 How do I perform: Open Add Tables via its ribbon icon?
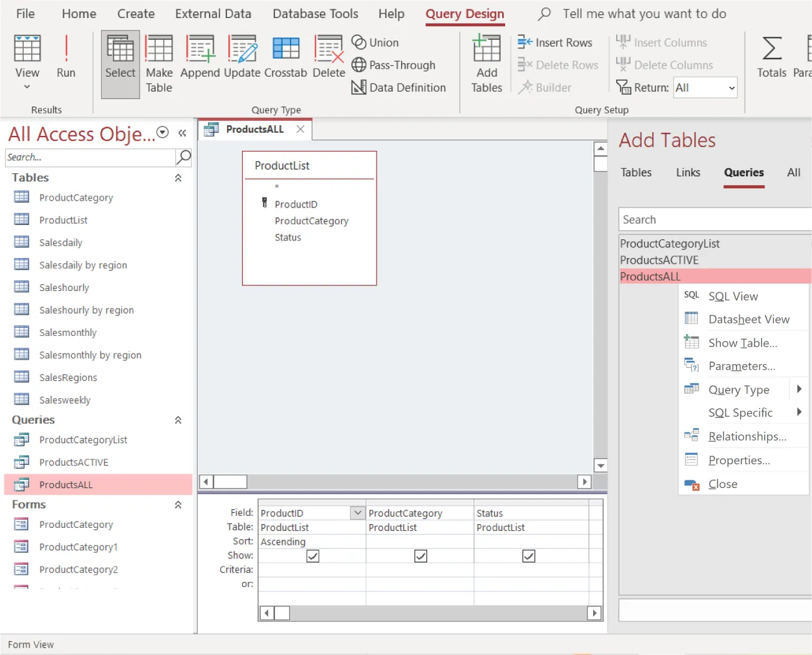click(x=486, y=59)
